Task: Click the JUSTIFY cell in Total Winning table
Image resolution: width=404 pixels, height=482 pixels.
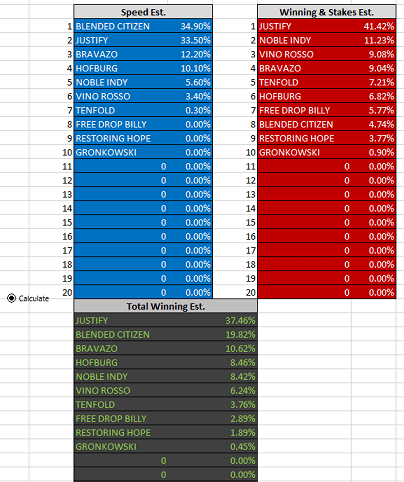Action: (121, 320)
